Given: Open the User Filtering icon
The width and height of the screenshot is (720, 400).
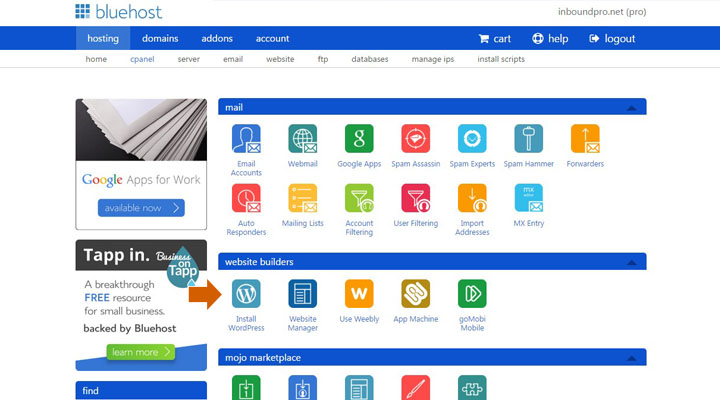Looking at the screenshot, I should [x=416, y=198].
